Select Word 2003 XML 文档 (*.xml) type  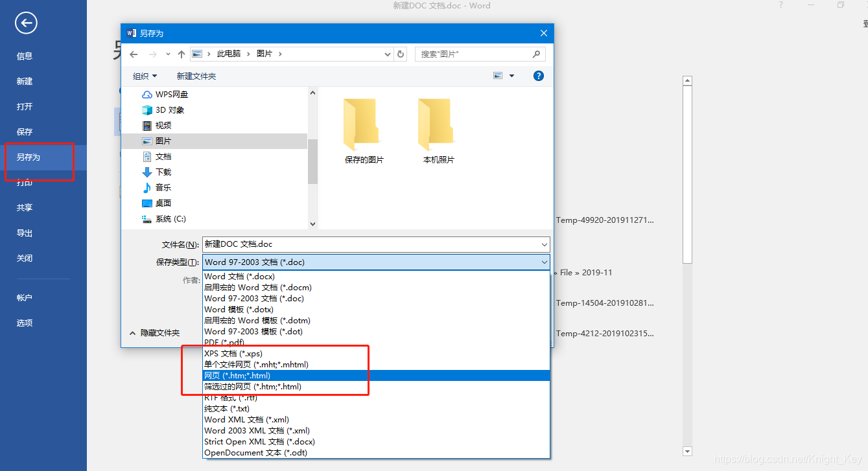pos(376,431)
